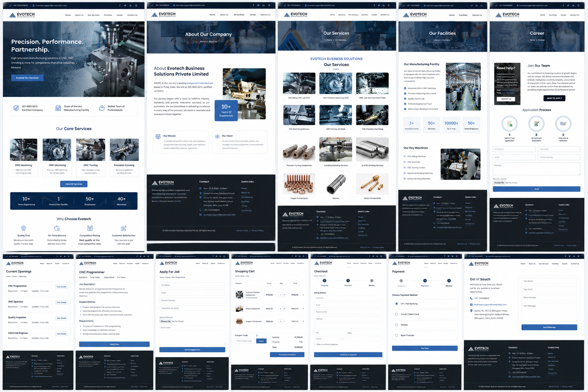Image resolution: width=588 pixels, height=392 pixels.
Task: Apply the coupon code in the shopping cart
Action: coord(261,341)
